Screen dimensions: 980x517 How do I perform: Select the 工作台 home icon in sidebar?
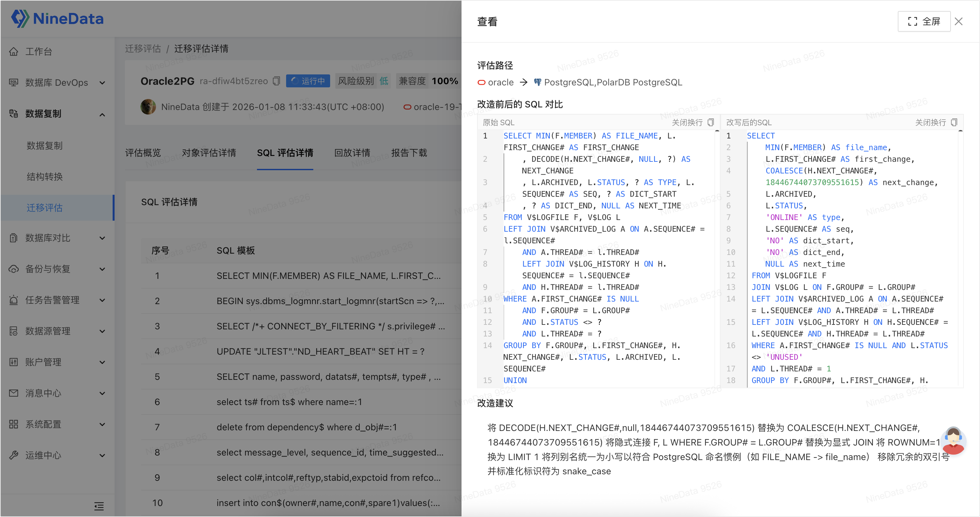pos(13,51)
